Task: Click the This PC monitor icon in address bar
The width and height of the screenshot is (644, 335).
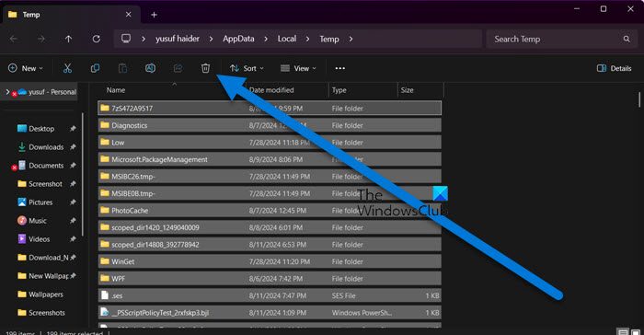Action: [126, 39]
